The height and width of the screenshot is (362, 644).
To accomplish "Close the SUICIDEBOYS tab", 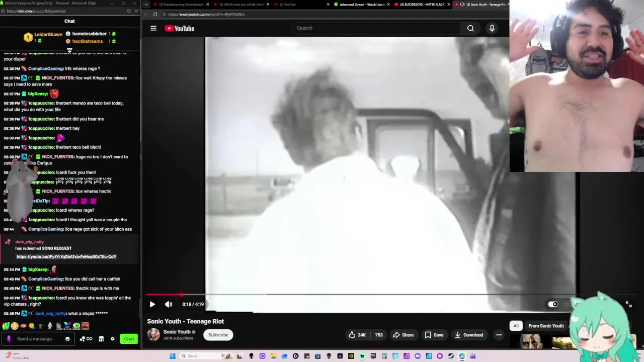I will (448, 5).
